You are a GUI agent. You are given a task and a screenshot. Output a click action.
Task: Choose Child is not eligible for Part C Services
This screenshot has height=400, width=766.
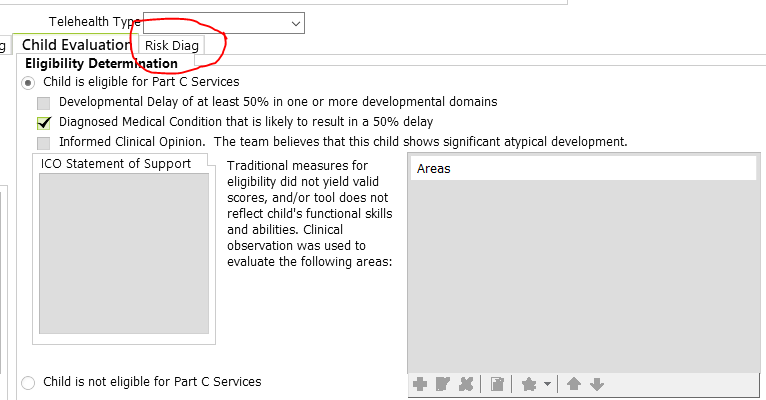pyautogui.click(x=28, y=382)
